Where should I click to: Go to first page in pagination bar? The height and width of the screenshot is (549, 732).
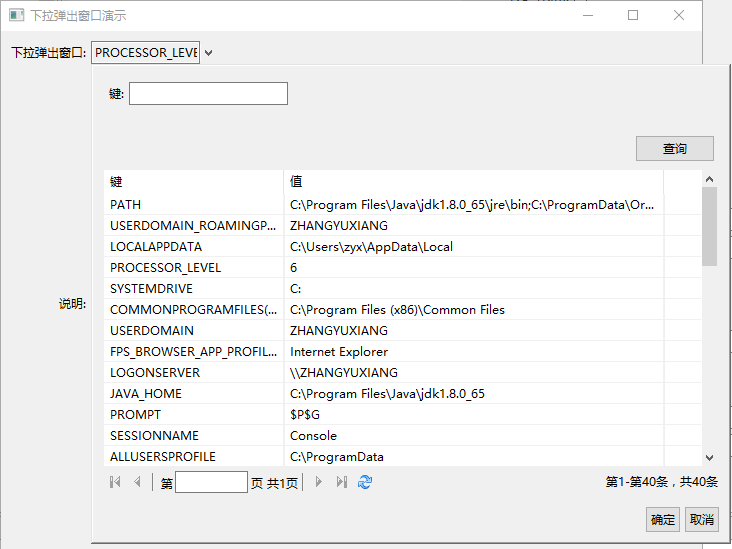coord(115,482)
